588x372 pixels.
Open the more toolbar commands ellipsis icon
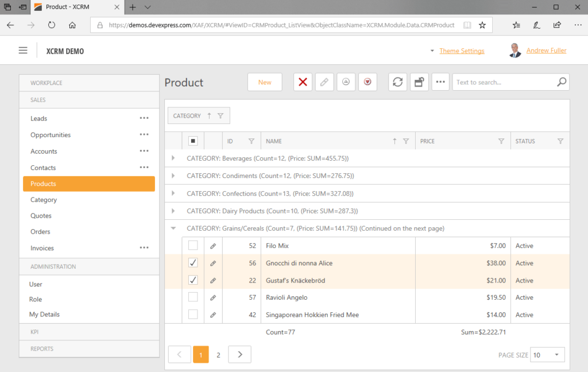(x=440, y=82)
